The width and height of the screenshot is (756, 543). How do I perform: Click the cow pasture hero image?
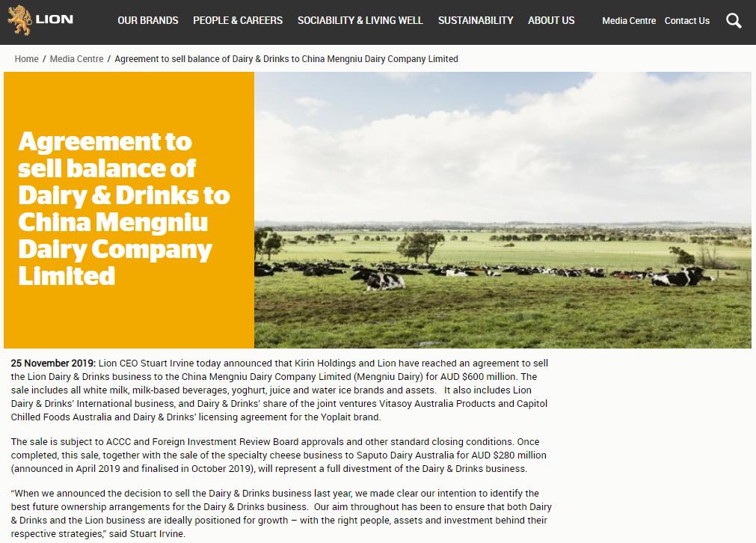[503, 209]
